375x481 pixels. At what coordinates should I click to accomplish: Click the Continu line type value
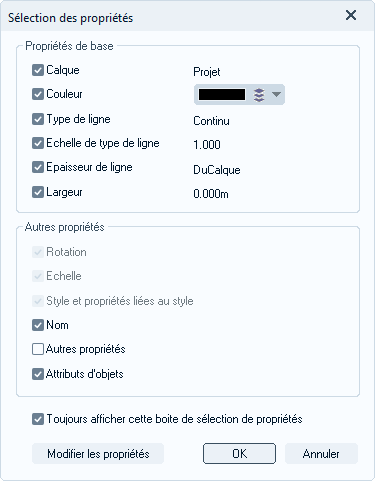(211, 121)
